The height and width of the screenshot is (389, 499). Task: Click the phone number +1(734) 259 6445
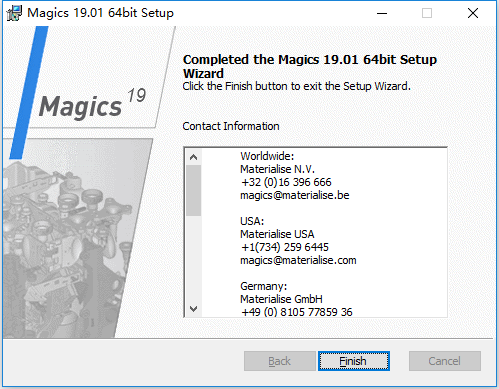tap(285, 247)
